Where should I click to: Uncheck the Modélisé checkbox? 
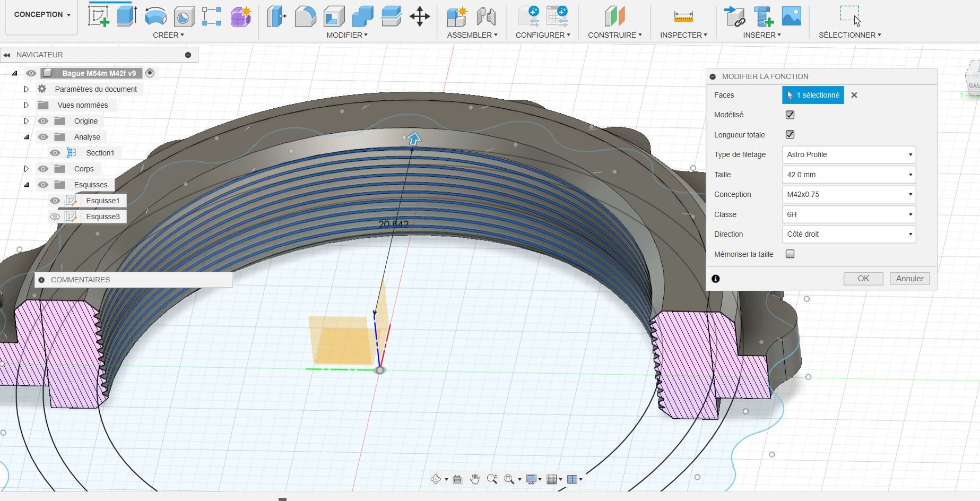click(x=790, y=115)
